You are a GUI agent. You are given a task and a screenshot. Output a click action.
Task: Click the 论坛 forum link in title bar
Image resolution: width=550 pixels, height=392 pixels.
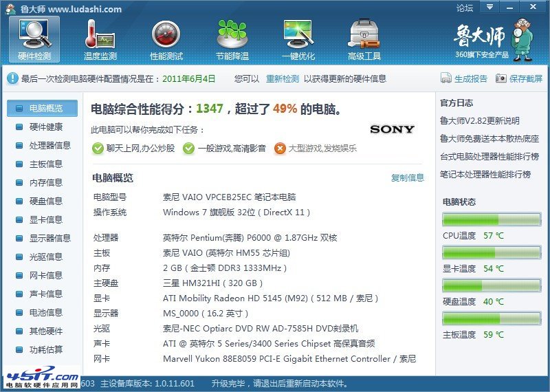(x=465, y=8)
